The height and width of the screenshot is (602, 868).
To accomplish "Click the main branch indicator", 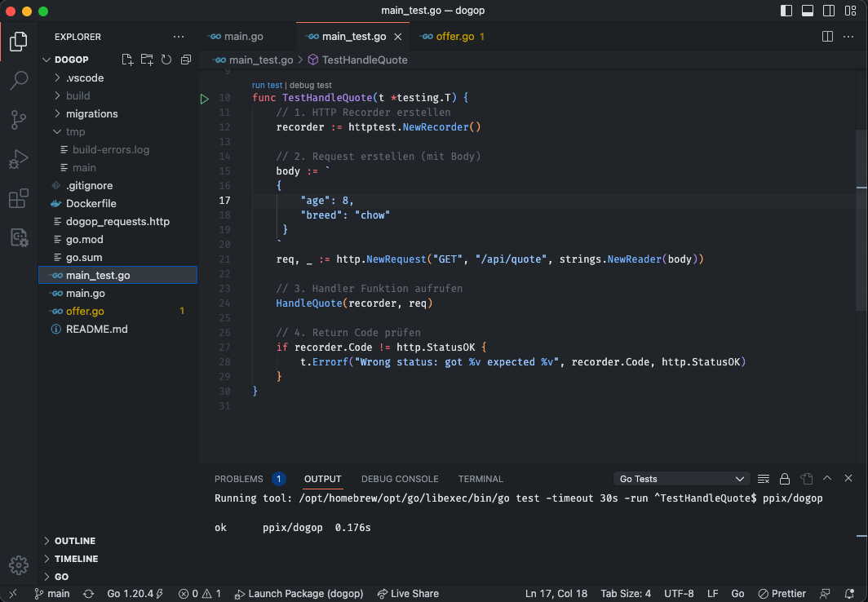I will click(52, 594).
